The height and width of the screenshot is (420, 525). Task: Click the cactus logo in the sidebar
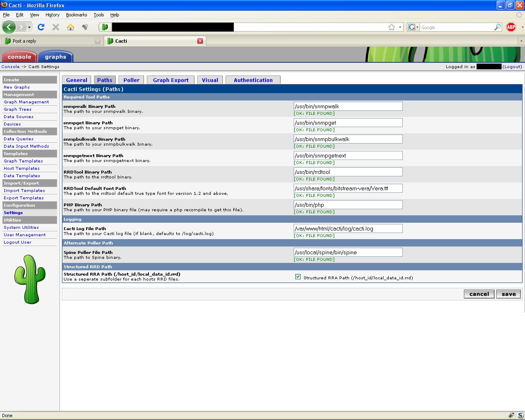30,279
